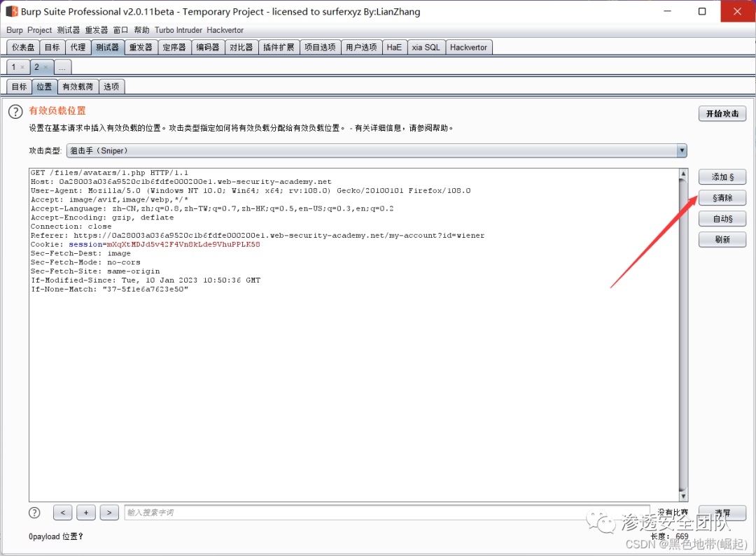Switch to the 编码器 tab

pos(208,48)
